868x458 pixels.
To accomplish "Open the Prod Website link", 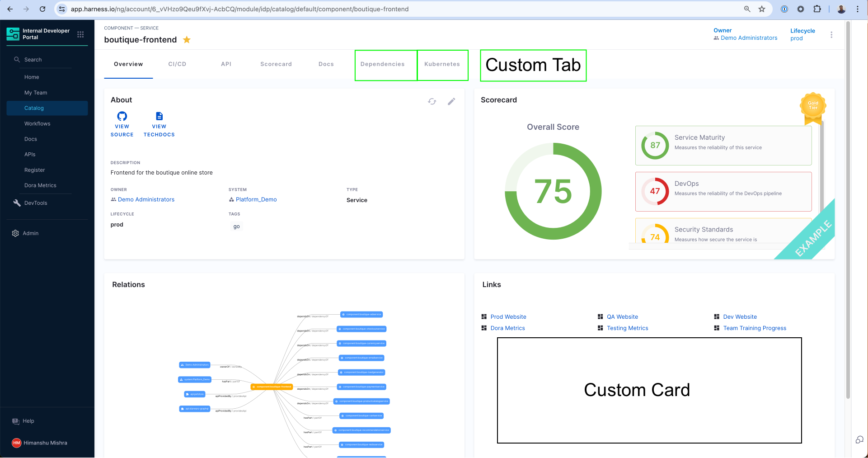I will pos(508,317).
